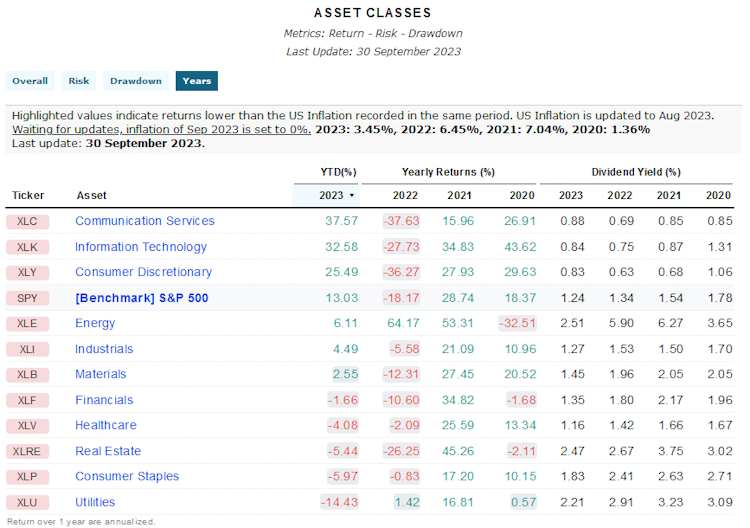Open the Healthcare asset link
Viewport: 750px width, 528px height.
[106, 426]
